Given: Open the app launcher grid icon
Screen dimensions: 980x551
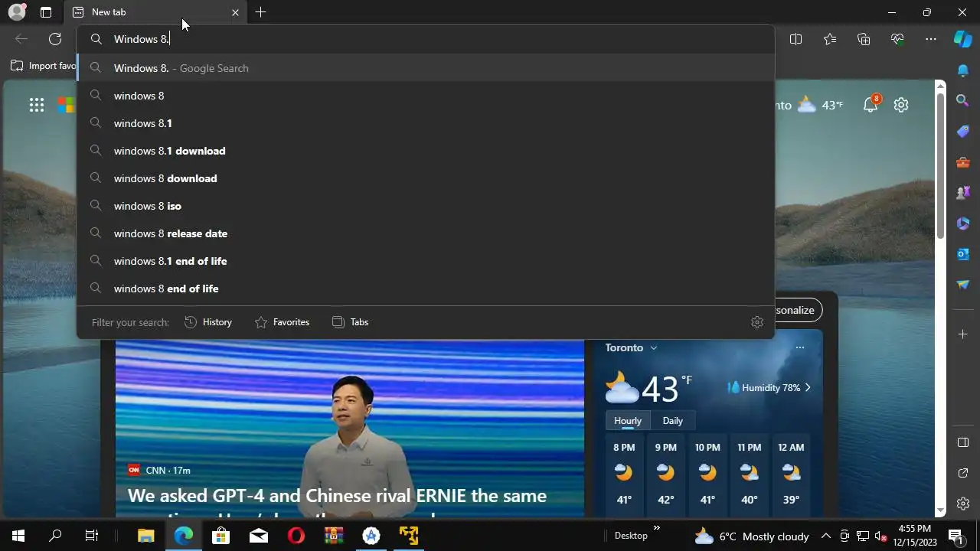Looking at the screenshot, I should pyautogui.click(x=37, y=105).
